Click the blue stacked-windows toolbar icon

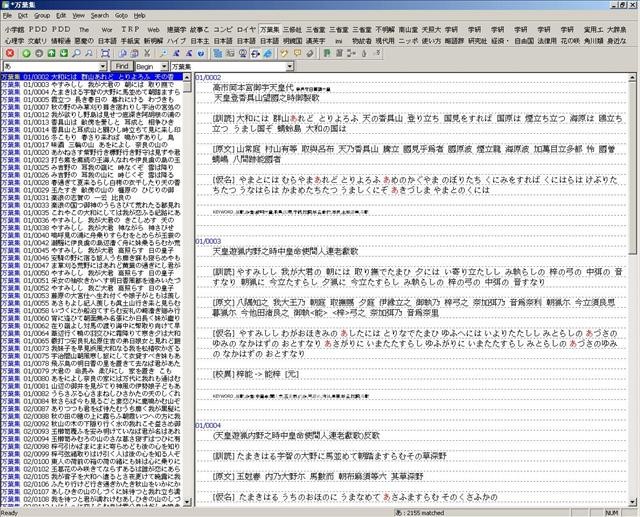coord(218,53)
